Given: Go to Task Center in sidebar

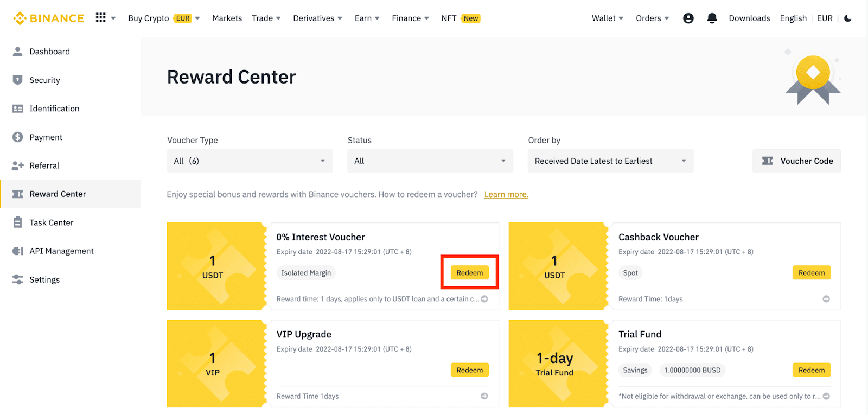Looking at the screenshot, I should click(71, 222).
